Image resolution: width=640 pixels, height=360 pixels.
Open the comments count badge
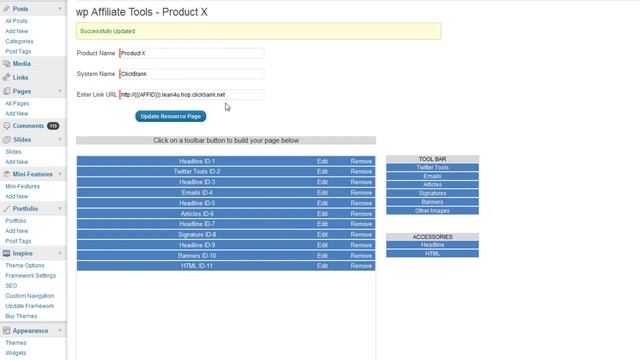coord(53,126)
